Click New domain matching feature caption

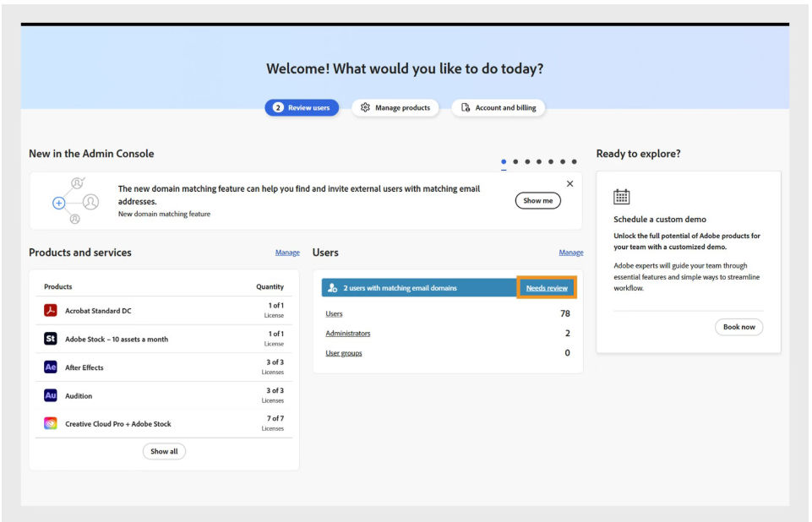click(x=164, y=214)
